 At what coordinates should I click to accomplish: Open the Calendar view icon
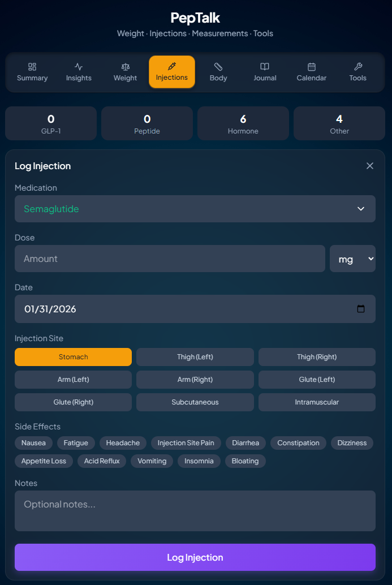click(x=311, y=66)
